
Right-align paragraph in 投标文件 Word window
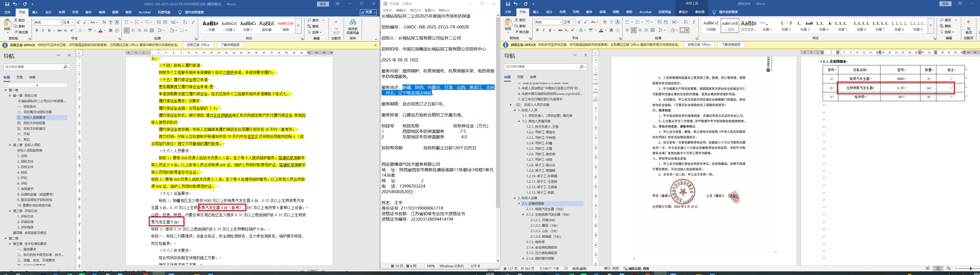640,30
